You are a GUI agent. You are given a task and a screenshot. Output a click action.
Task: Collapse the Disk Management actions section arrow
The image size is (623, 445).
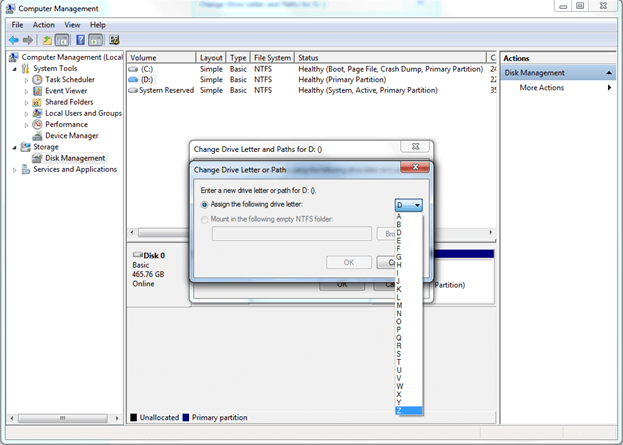(609, 73)
